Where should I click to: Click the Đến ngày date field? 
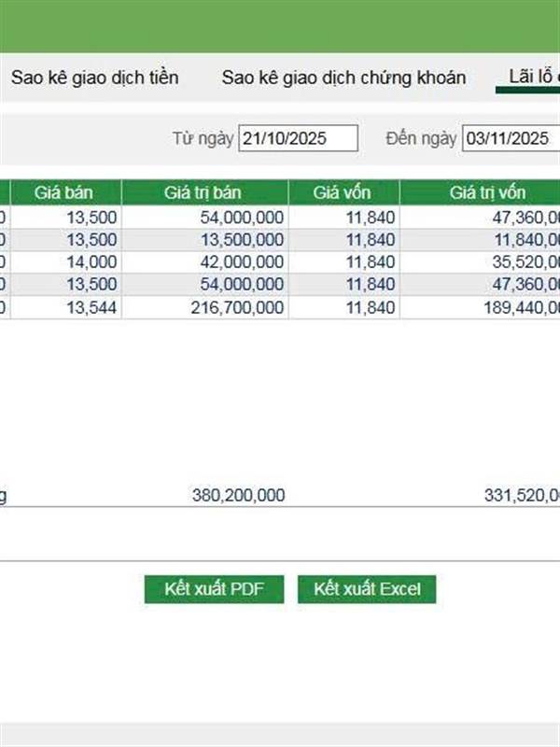point(510,138)
